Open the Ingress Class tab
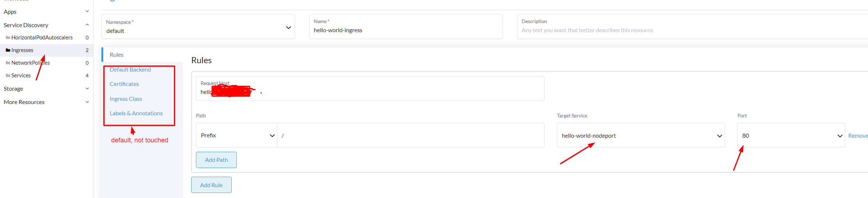Screen dimensions: 868x198 tap(126, 99)
